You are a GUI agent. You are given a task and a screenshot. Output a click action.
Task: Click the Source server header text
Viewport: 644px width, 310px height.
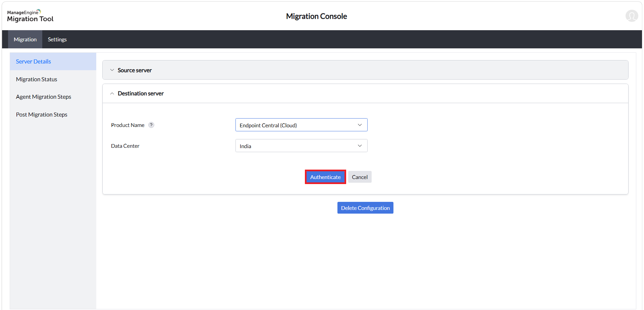tap(135, 70)
